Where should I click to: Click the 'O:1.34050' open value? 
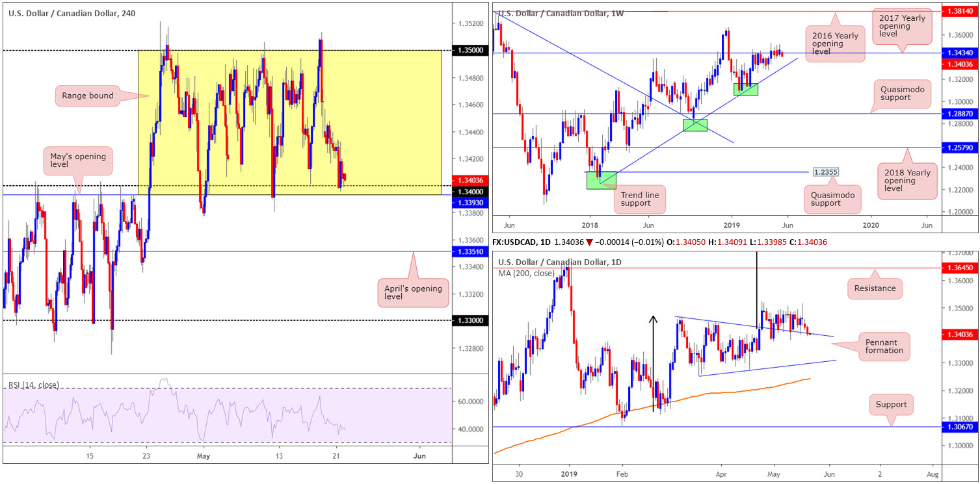pos(687,242)
